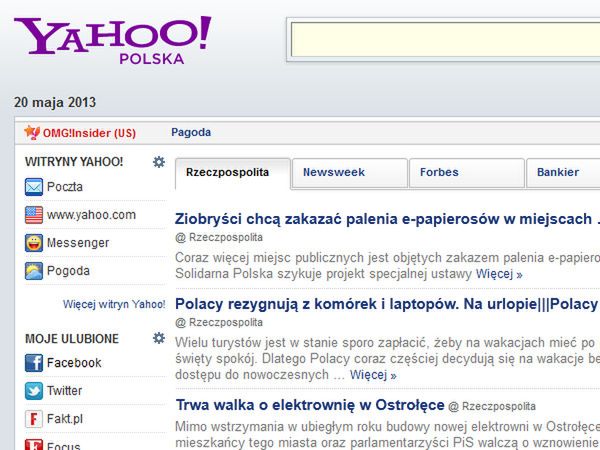
Task: Click the MOJE ULUBIONE section heading
Action: [72, 339]
